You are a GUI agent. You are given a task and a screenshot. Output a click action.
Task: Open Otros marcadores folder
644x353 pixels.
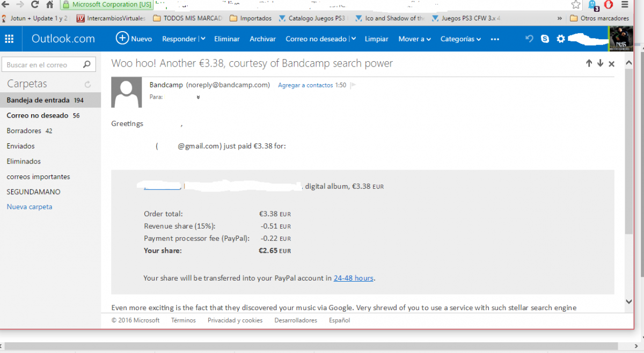pyautogui.click(x=599, y=18)
